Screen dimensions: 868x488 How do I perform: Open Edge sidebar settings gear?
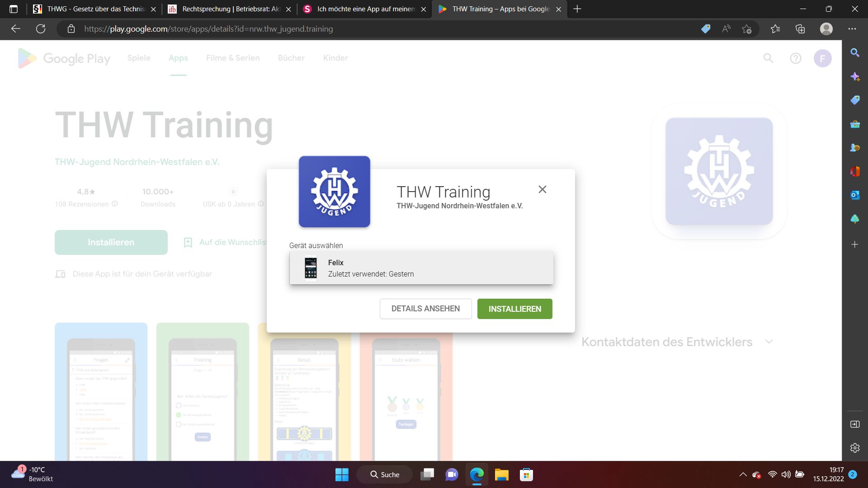point(854,448)
